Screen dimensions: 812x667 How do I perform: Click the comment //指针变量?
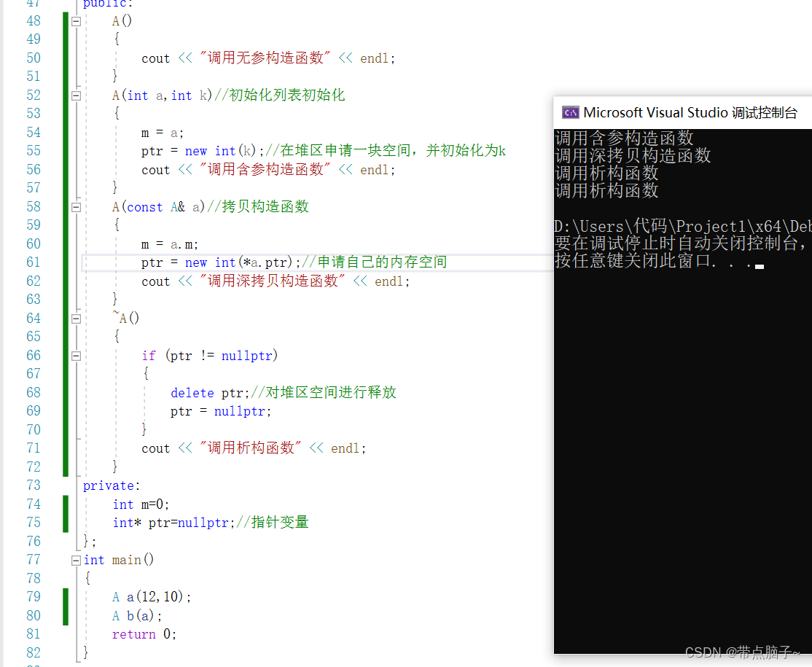(x=273, y=522)
